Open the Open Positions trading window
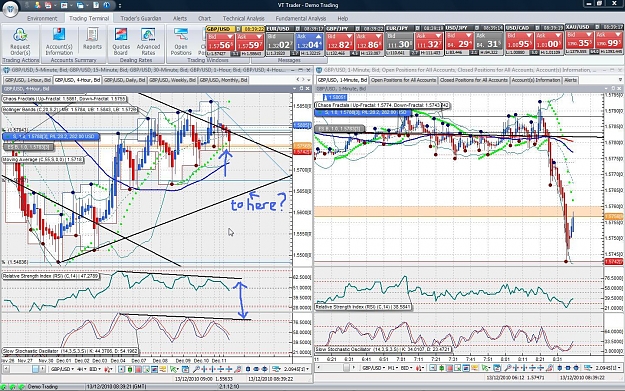The width and height of the screenshot is (625, 391). pos(181,41)
